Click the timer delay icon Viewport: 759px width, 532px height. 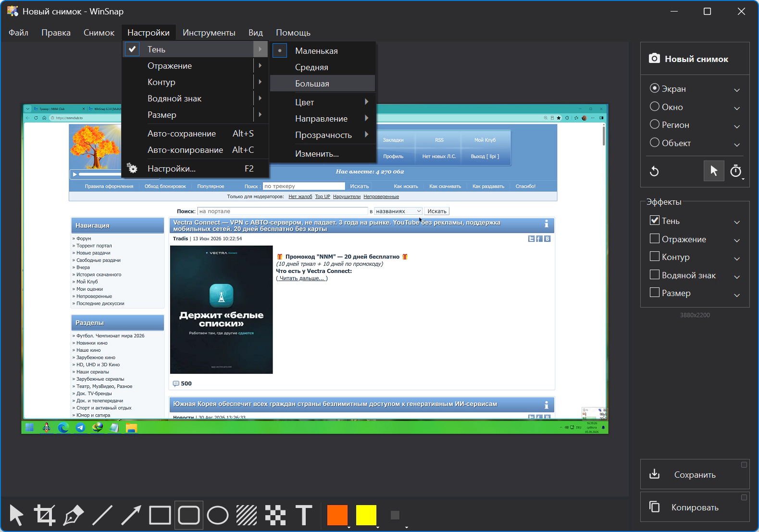[x=736, y=171]
